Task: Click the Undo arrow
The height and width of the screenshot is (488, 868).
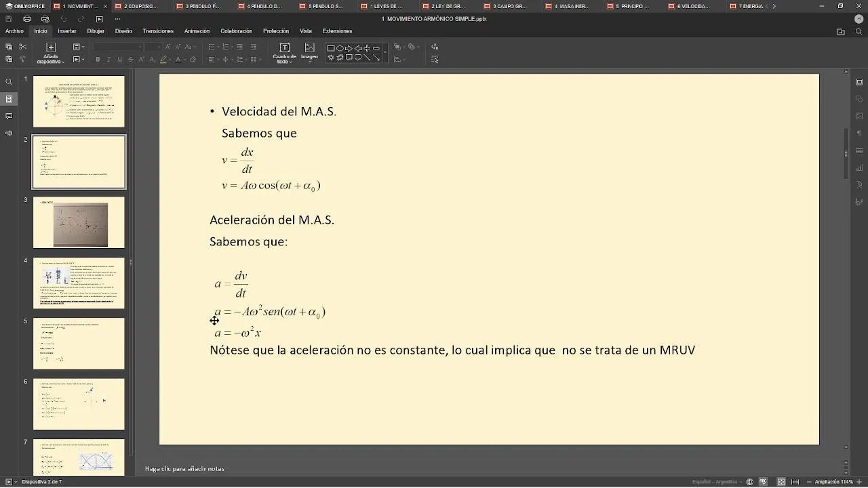Action: (64, 19)
